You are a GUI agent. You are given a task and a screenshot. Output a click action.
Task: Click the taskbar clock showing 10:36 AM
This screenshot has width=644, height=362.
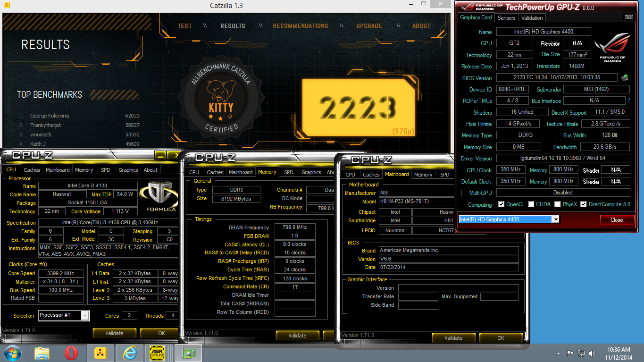point(619,353)
